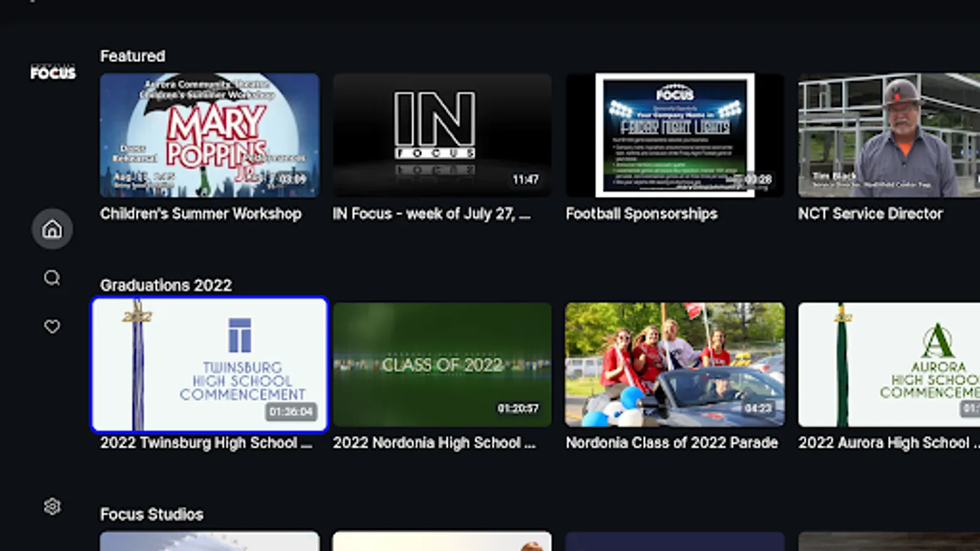Play the IN Focus logo video thumbnail

click(442, 135)
